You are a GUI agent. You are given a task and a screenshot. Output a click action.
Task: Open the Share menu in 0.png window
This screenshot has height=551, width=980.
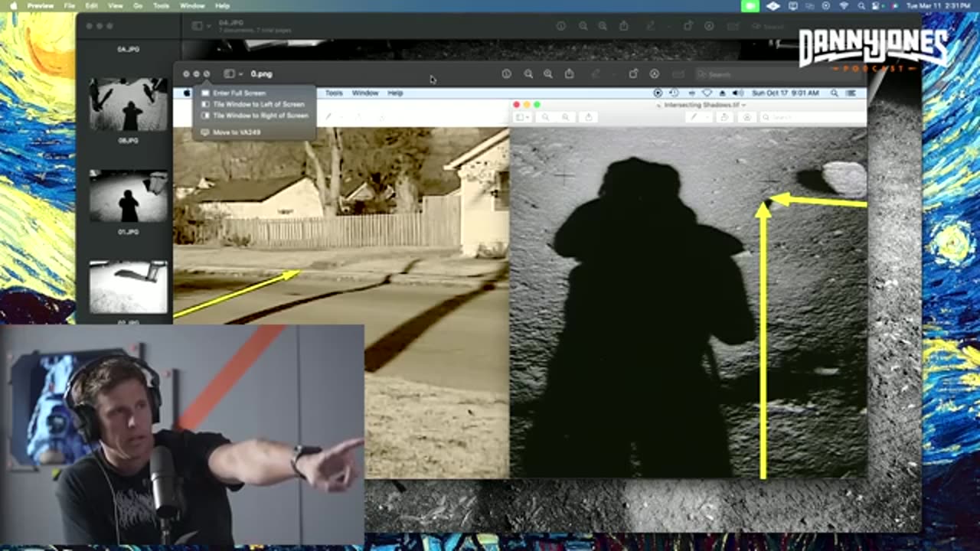point(569,74)
